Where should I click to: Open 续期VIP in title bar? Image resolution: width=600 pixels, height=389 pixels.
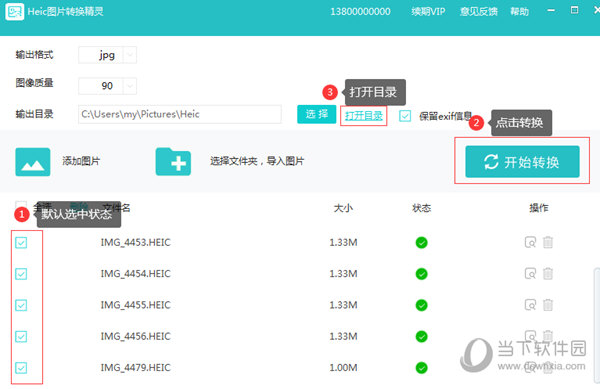tap(428, 11)
